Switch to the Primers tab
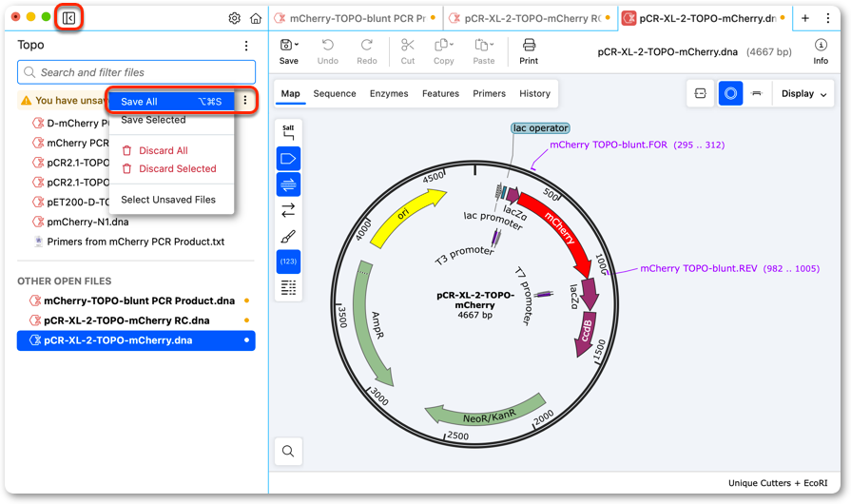The width and height of the screenshot is (851, 504). point(489,94)
